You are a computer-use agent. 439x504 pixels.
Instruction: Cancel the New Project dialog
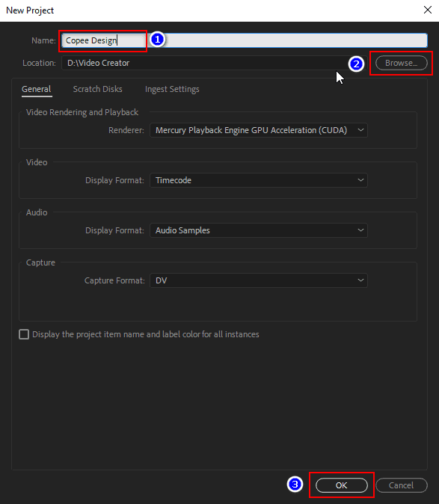[x=402, y=485]
